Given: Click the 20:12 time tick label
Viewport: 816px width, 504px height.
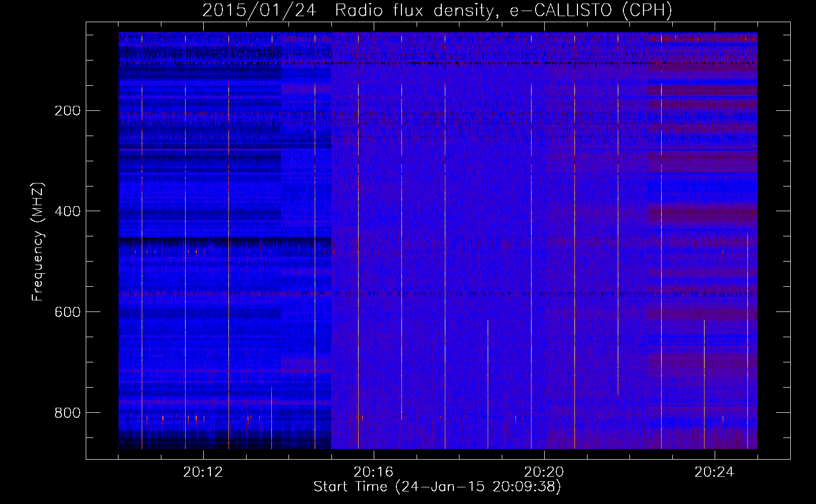Looking at the screenshot, I should 203,472.
